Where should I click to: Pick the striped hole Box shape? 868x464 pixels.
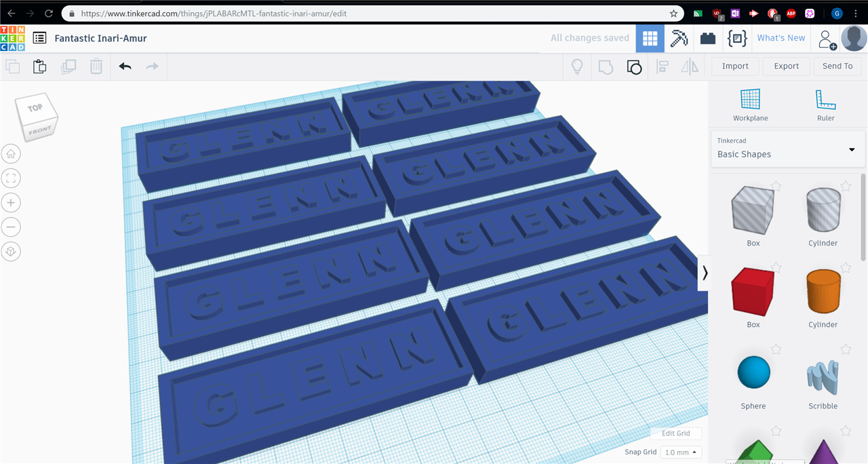[x=753, y=210]
